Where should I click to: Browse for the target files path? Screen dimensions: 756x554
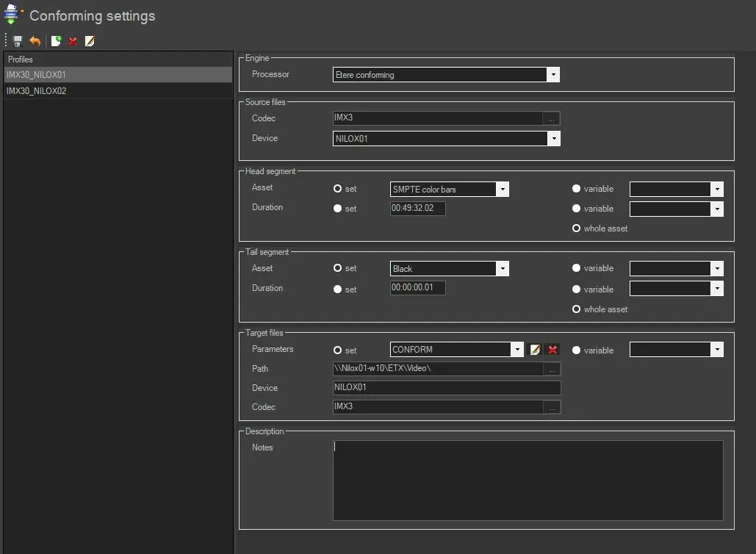(x=552, y=370)
